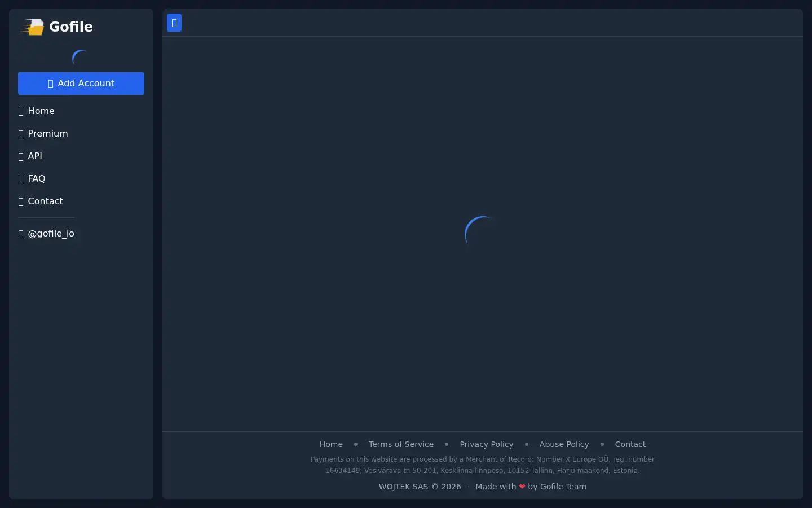
Task: Click the red heart in footer
Action: (522, 487)
